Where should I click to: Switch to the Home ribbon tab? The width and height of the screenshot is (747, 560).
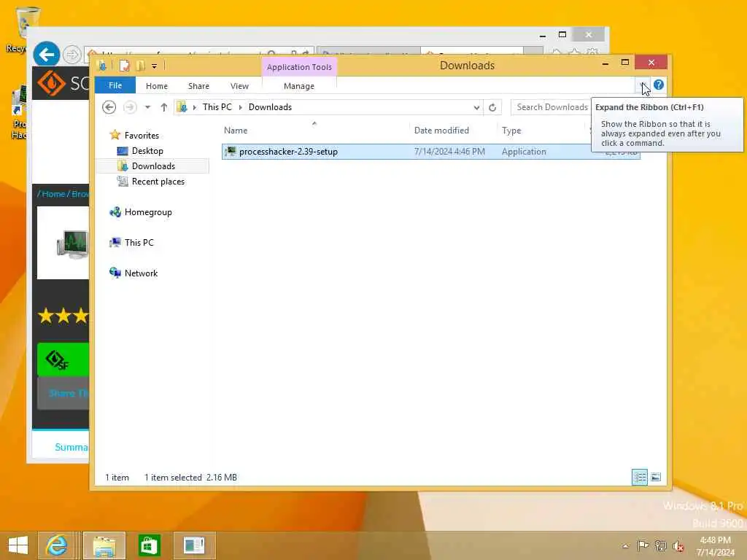coord(157,86)
